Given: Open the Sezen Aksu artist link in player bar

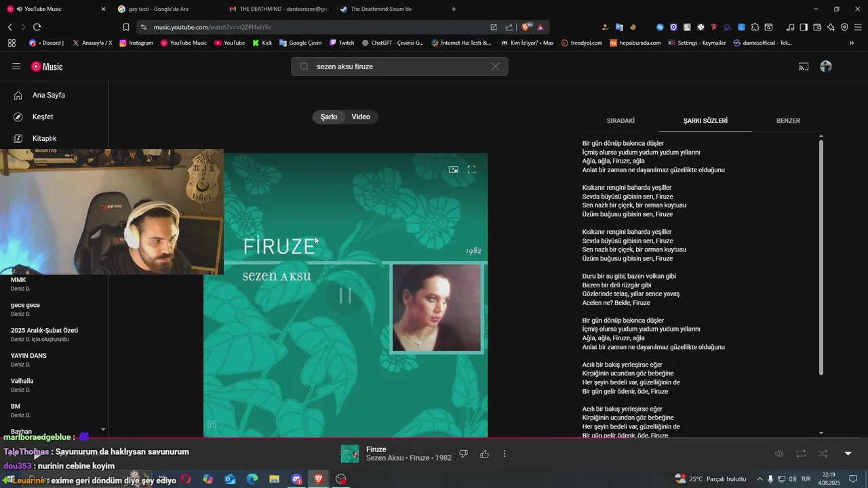Looking at the screenshot, I should pyautogui.click(x=386, y=458).
